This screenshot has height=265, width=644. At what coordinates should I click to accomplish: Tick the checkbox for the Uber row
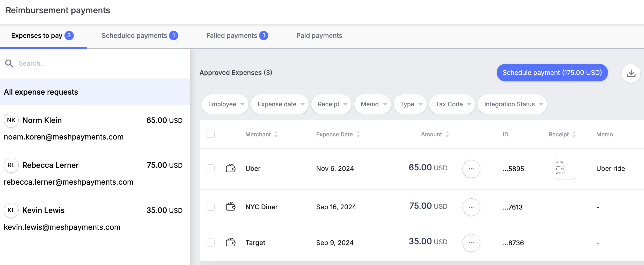pyautogui.click(x=211, y=169)
